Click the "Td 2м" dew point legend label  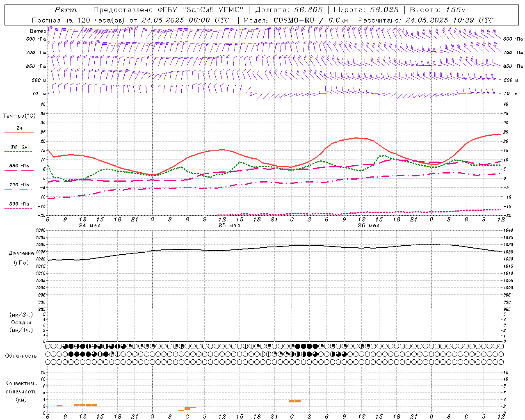coord(19,147)
